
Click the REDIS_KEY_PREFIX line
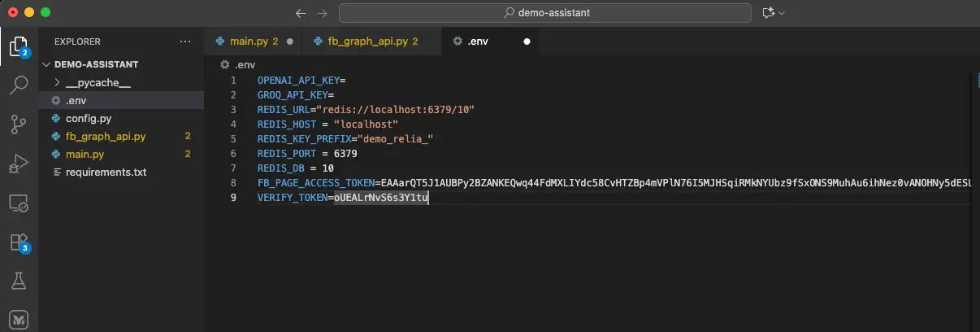coord(345,139)
